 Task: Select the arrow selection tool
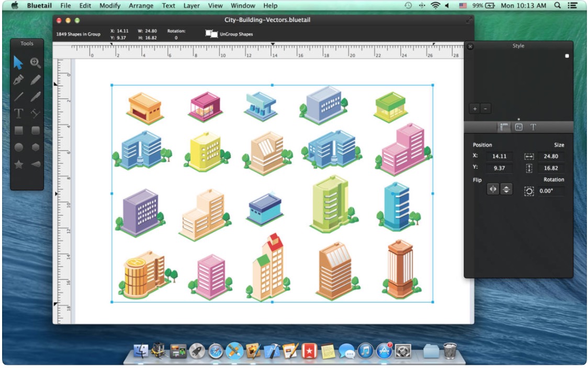(x=18, y=63)
